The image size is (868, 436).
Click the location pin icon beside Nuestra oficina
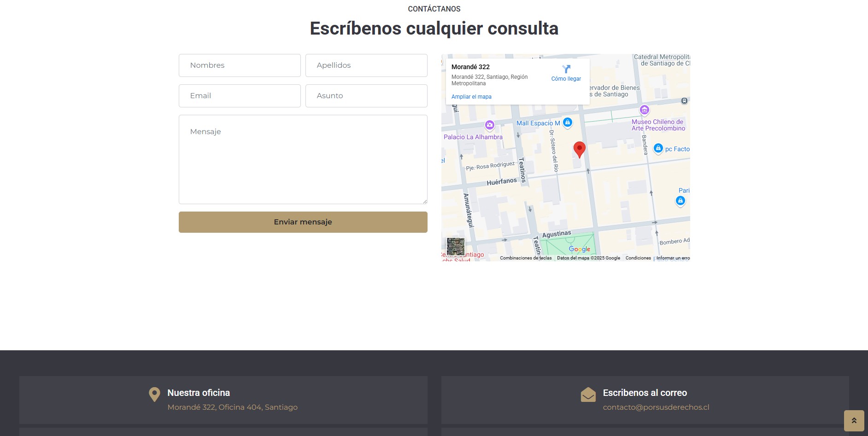point(153,394)
